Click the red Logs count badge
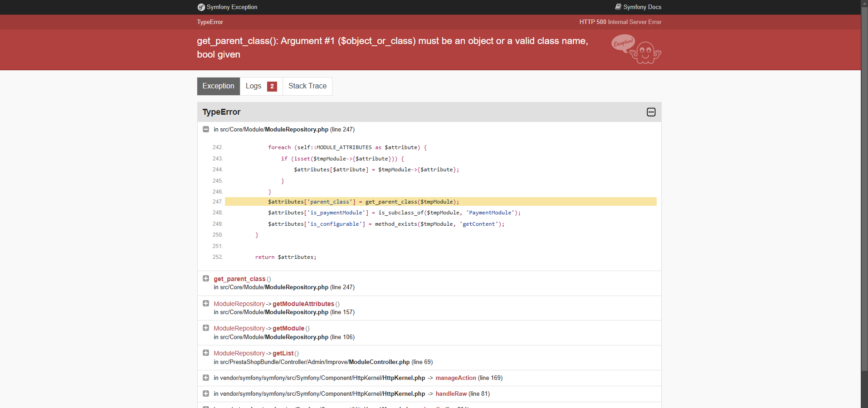 point(272,86)
